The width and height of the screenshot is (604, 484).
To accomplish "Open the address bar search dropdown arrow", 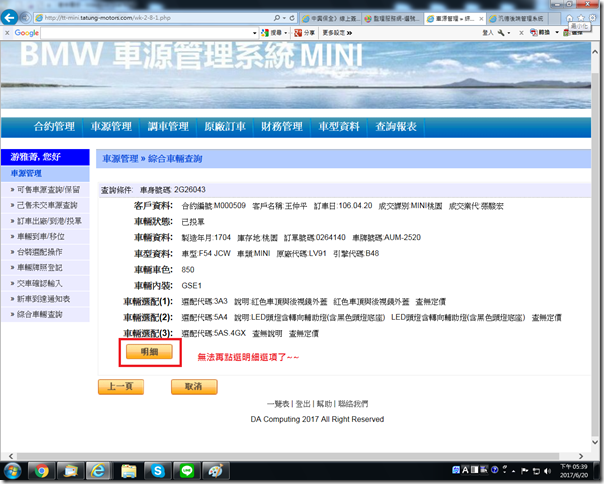I will point(284,18).
